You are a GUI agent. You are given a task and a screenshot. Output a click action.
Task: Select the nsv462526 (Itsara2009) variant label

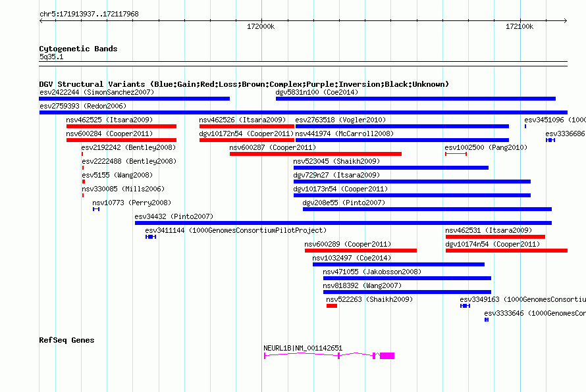(242, 120)
